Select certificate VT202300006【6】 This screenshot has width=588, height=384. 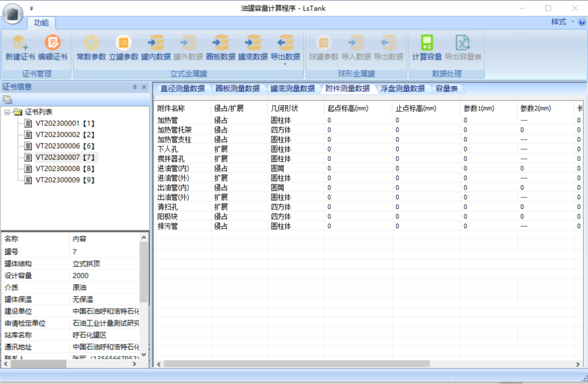coord(65,146)
